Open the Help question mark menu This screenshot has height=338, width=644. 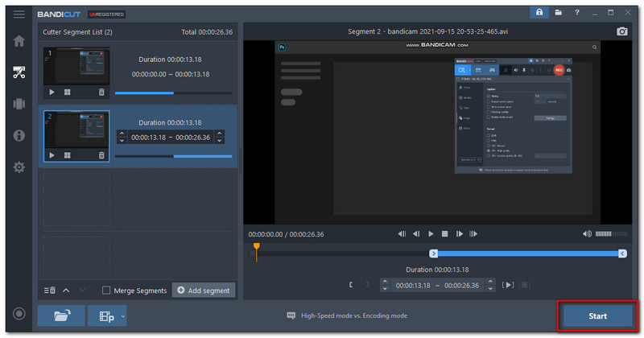click(576, 14)
